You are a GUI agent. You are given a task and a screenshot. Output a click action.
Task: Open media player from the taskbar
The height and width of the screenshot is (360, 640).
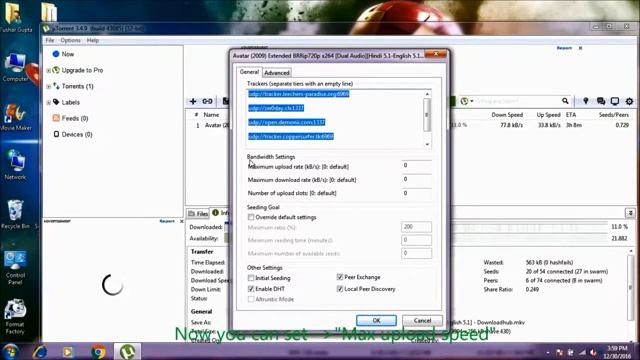pyautogui.click(x=68, y=352)
